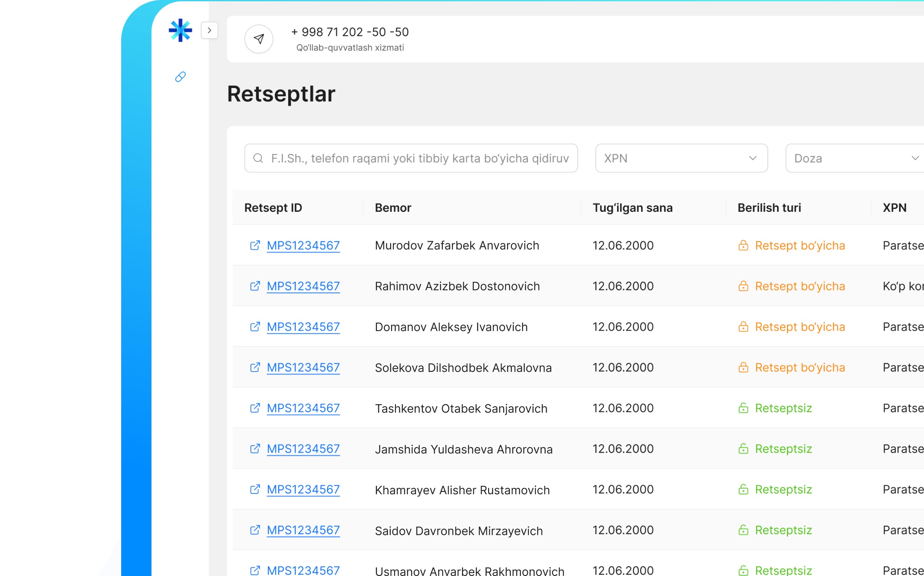Open the XPN filter dropdown
The width and height of the screenshot is (924, 576).
pyautogui.click(x=681, y=158)
